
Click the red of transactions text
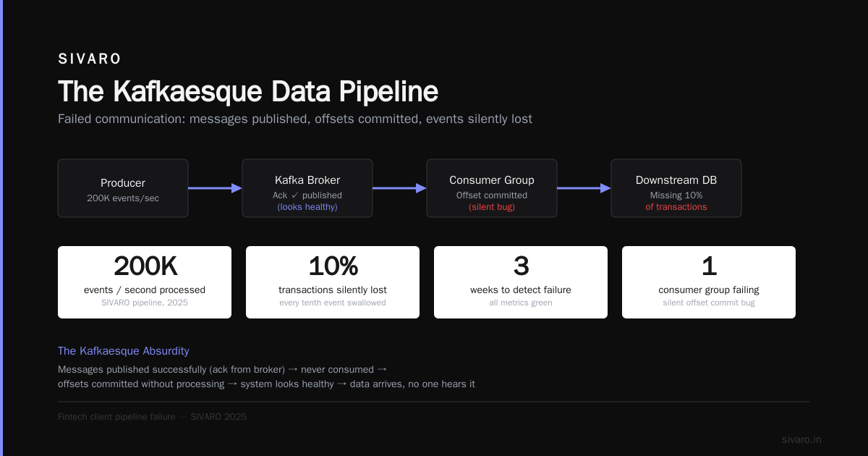pyautogui.click(x=676, y=207)
